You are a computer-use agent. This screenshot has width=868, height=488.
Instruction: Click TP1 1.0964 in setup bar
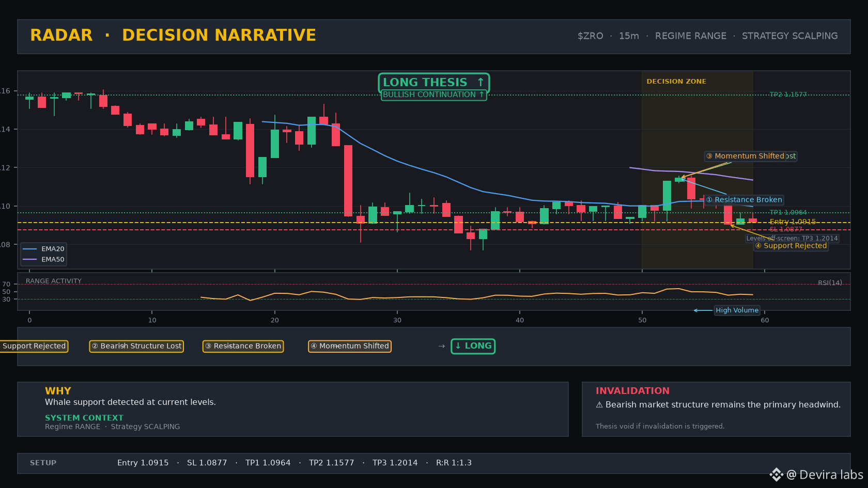click(268, 463)
